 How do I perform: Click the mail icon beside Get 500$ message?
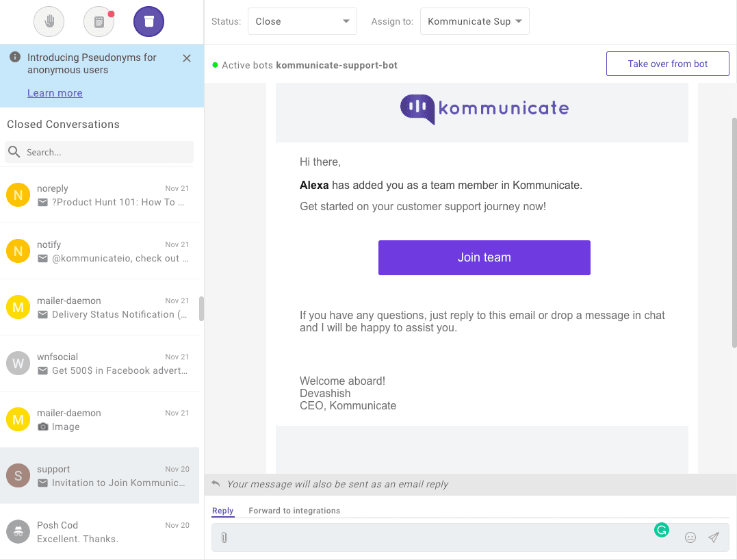click(x=43, y=370)
